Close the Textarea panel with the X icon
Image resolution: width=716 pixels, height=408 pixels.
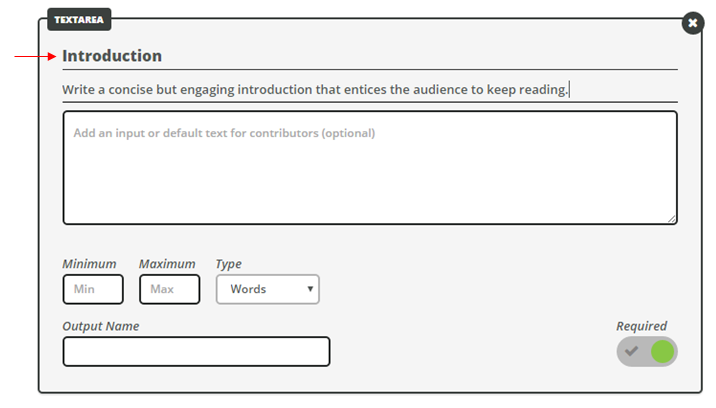click(x=693, y=23)
